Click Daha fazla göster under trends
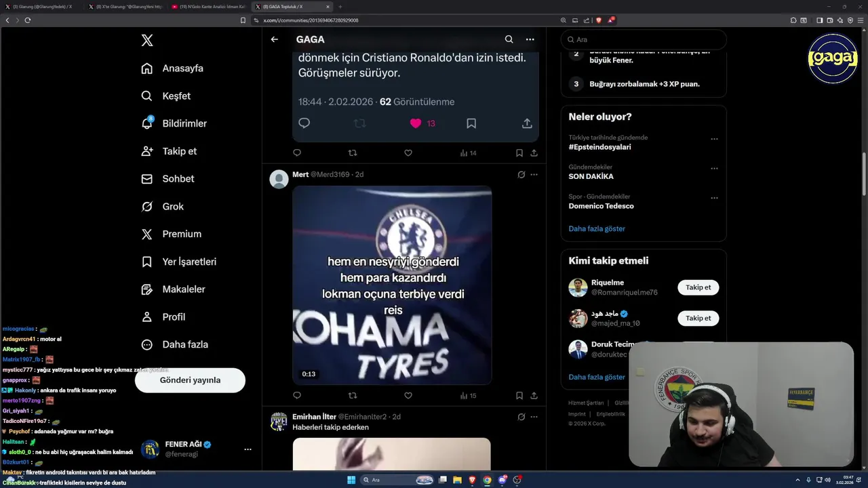 point(597,229)
